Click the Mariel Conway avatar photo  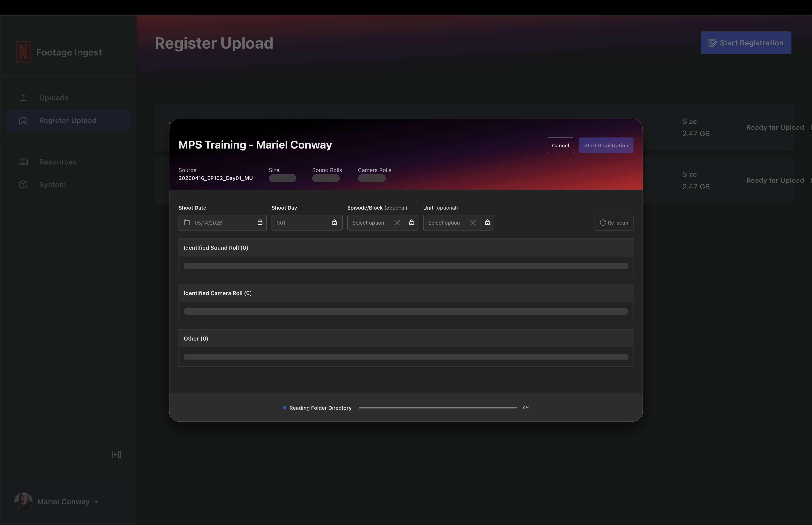coord(23,501)
